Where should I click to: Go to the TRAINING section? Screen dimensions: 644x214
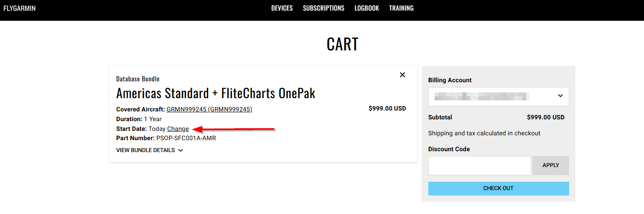(401, 8)
